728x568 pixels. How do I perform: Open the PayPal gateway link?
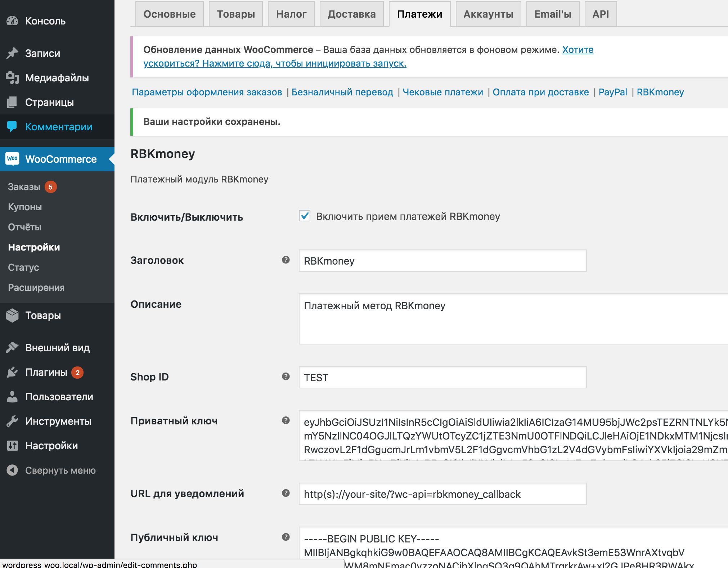click(x=613, y=92)
